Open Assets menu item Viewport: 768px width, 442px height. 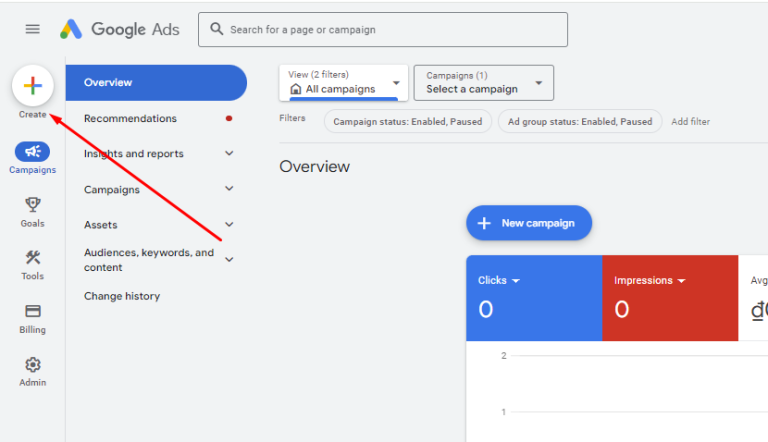point(100,225)
